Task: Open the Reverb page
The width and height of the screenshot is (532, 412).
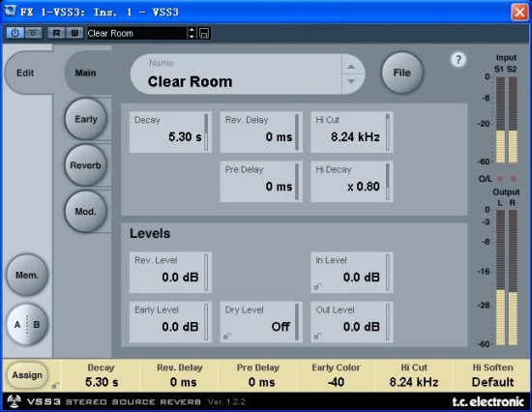Action: 85,165
